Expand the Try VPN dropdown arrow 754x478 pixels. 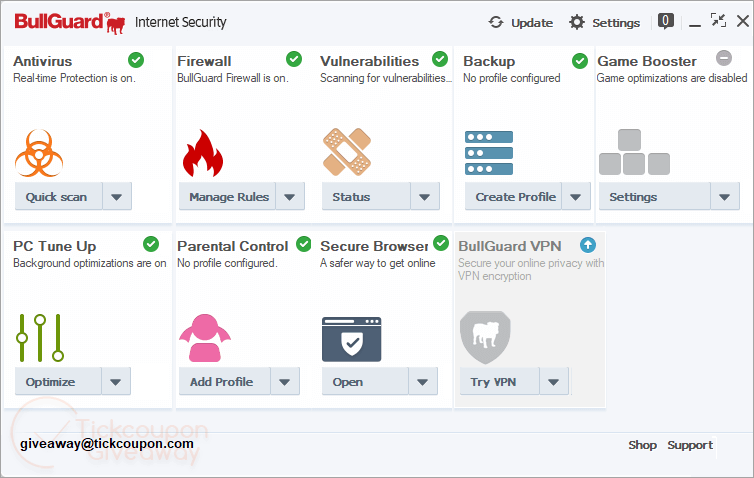pos(554,382)
